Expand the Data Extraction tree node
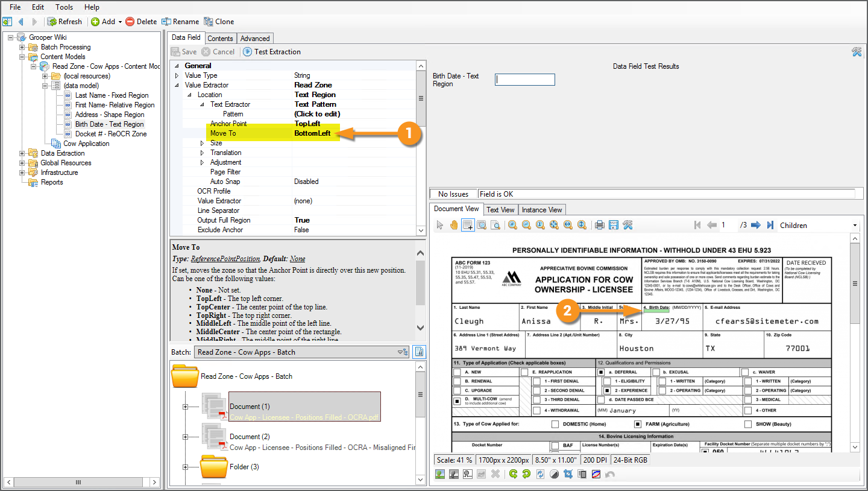 click(23, 153)
